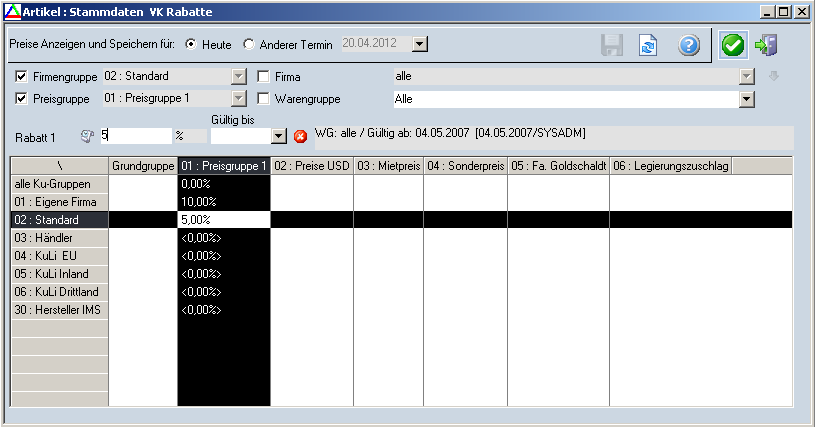Enable the Warengruppe checkbox
The height and width of the screenshot is (427, 815).
click(264, 99)
